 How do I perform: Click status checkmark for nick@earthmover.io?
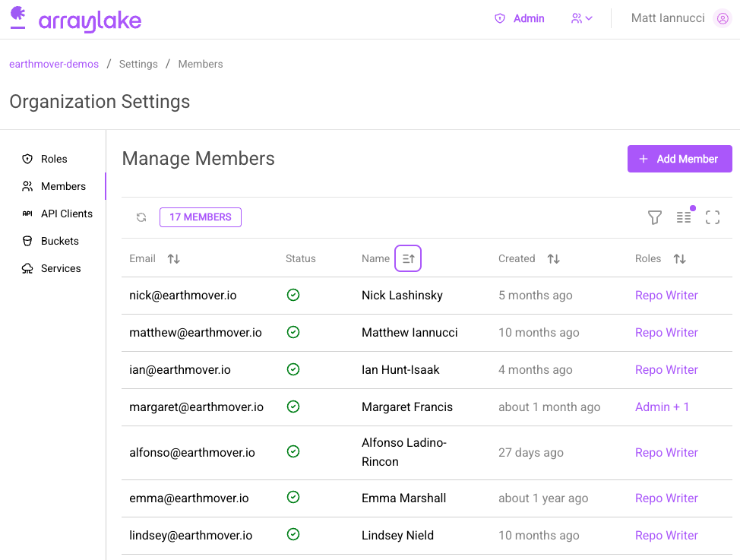tap(293, 295)
